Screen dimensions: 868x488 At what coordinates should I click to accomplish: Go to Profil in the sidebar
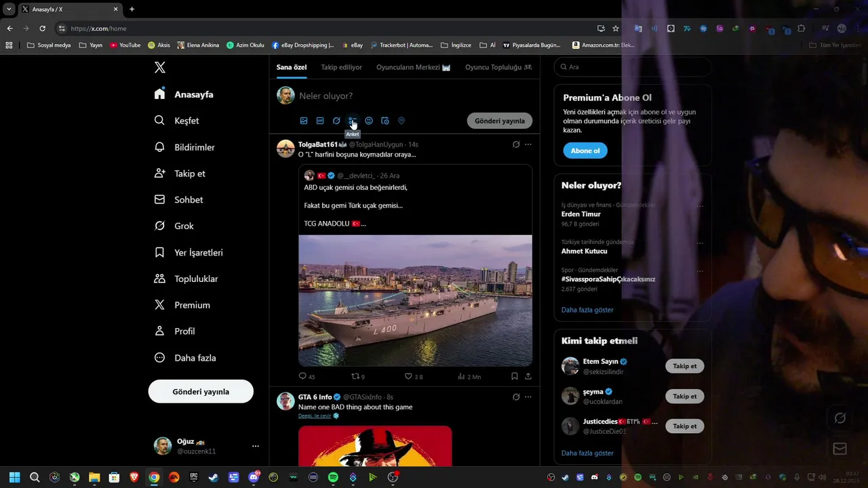(174, 331)
